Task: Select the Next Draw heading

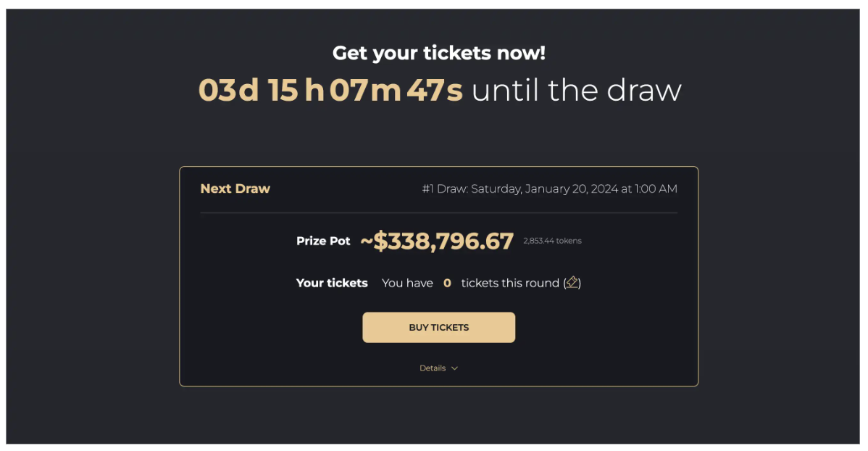Action: tap(235, 189)
